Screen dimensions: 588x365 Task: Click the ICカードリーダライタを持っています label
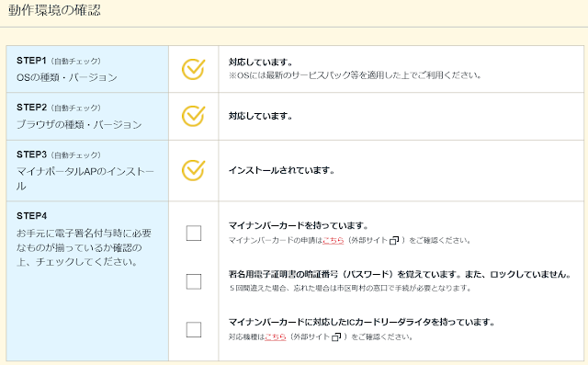tap(362, 322)
